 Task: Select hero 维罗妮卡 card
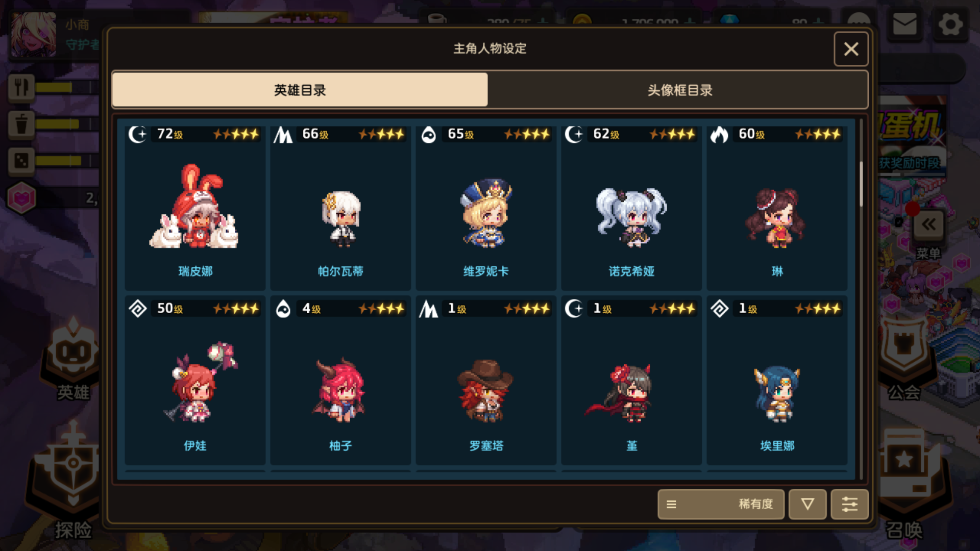pos(486,207)
